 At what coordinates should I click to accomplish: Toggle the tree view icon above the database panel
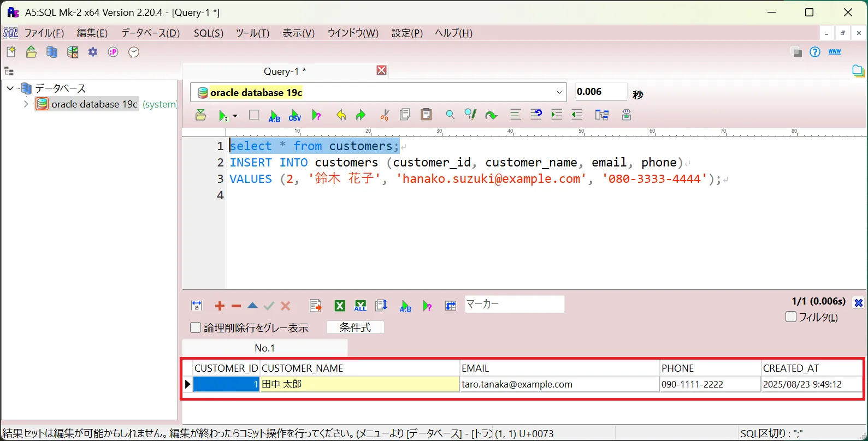point(9,71)
